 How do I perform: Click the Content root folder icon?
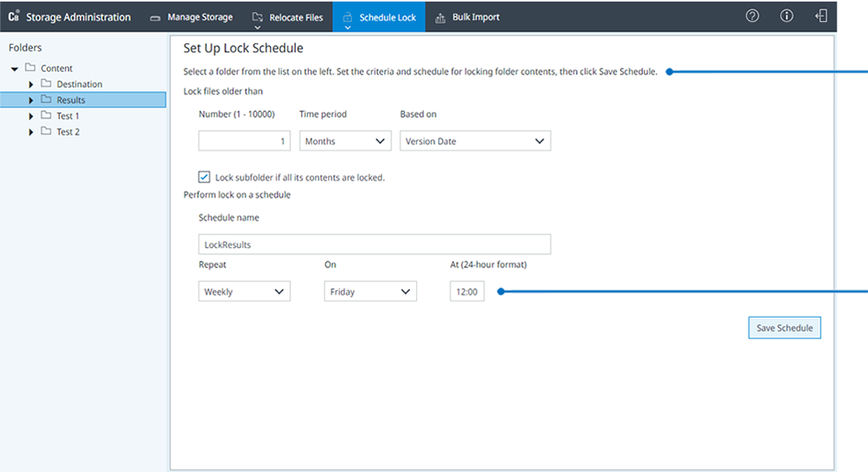30,68
